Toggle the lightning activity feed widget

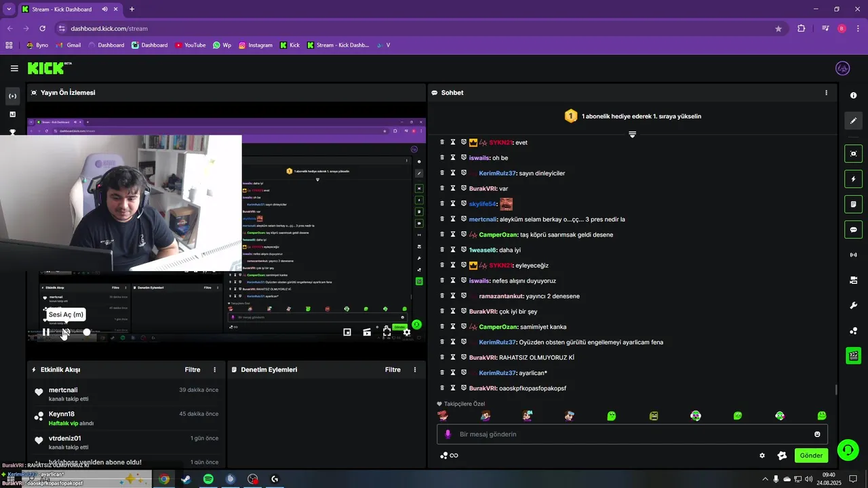[x=853, y=179]
